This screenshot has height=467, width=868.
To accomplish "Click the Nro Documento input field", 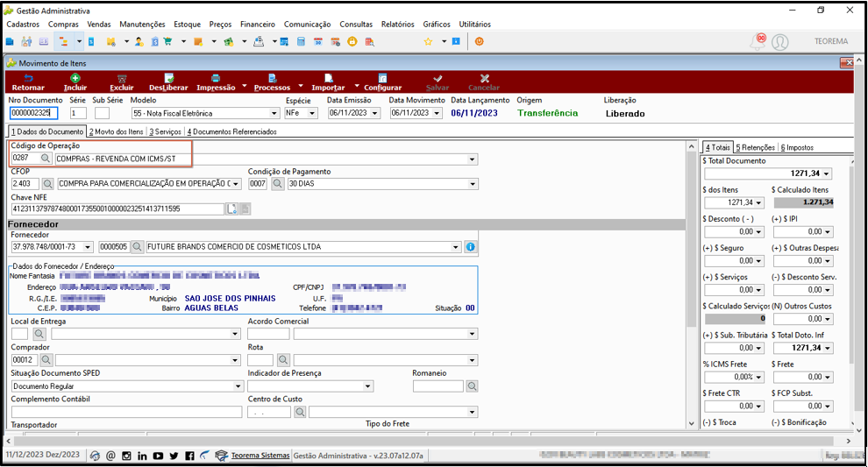I will (x=33, y=113).
